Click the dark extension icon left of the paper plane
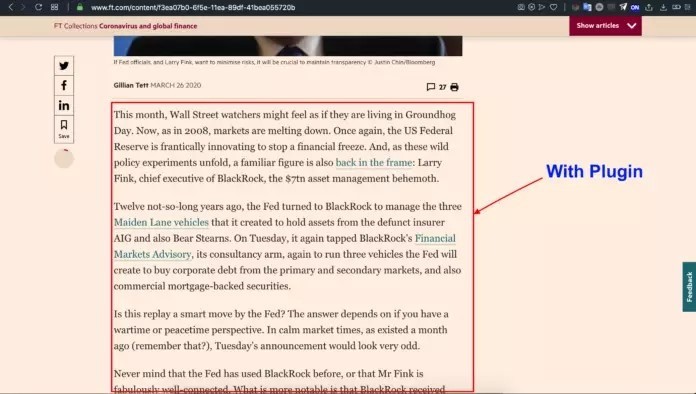 611,7
